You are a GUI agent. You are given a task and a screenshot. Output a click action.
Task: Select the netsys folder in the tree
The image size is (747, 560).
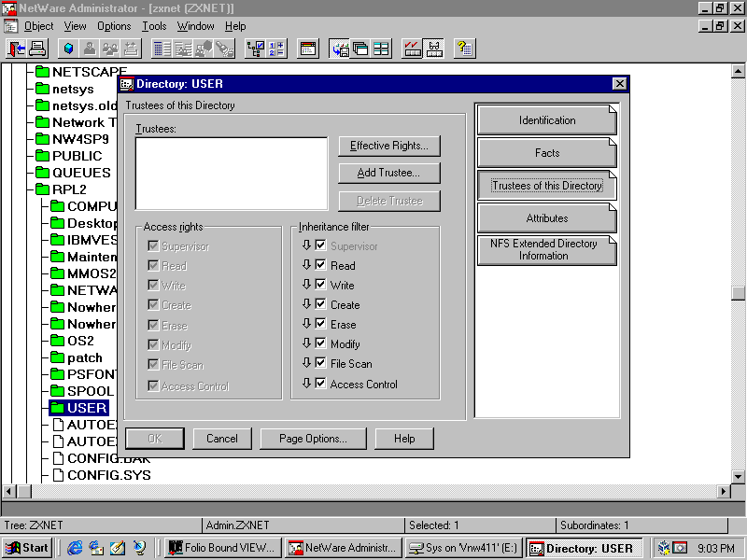(x=73, y=89)
